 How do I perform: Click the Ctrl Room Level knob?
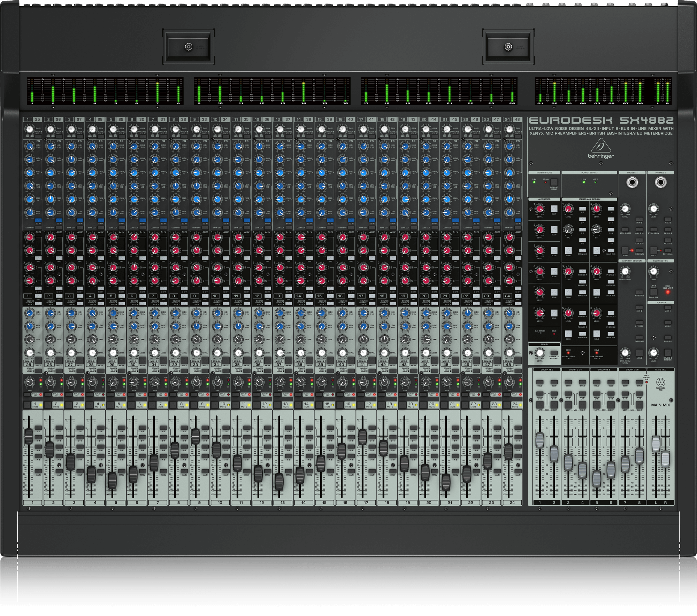(625, 352)
